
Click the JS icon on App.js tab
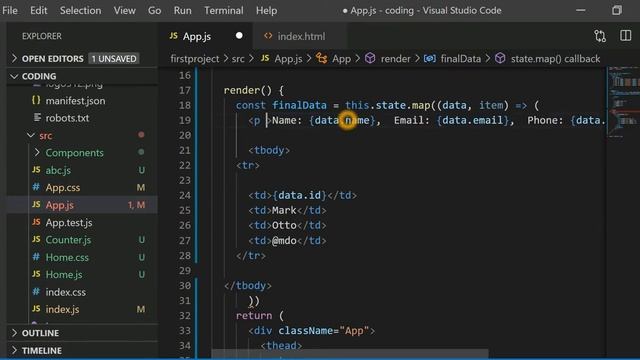(x=173, y=36)
